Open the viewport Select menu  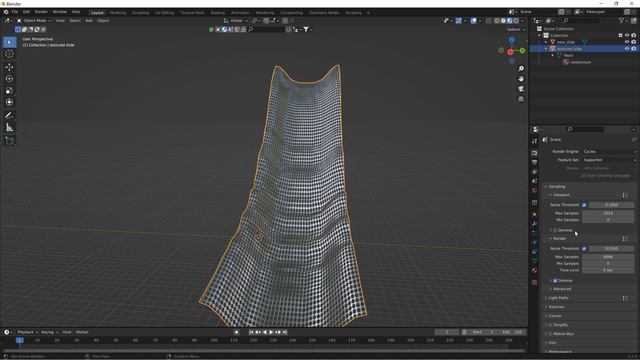click(x=75, y=20)
